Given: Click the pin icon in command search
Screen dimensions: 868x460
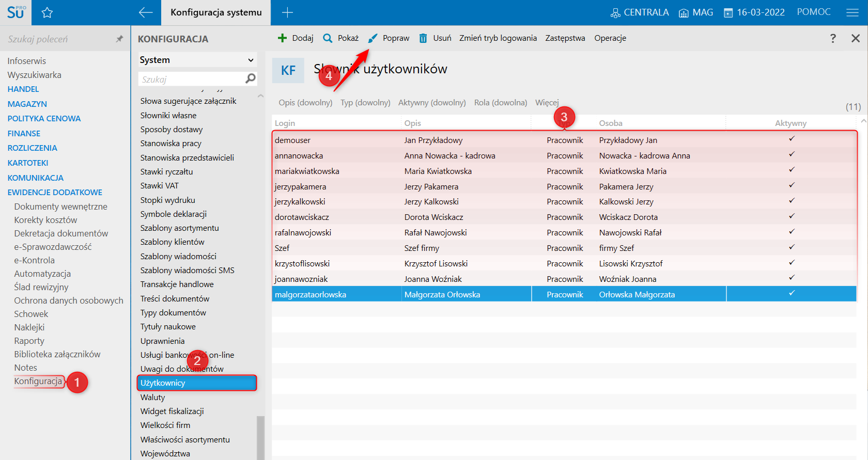Looking at the screenshot, I should point(119,39).
